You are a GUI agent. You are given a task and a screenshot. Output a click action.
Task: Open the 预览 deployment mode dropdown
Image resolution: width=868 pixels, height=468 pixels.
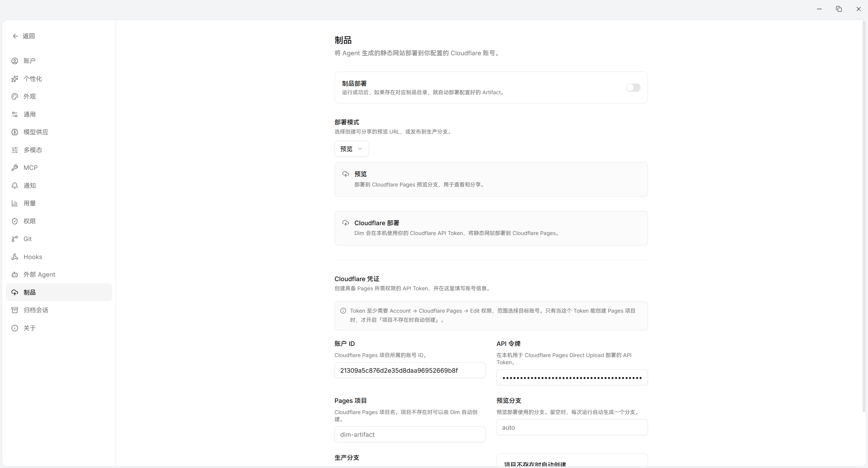(x=352, y=149)
